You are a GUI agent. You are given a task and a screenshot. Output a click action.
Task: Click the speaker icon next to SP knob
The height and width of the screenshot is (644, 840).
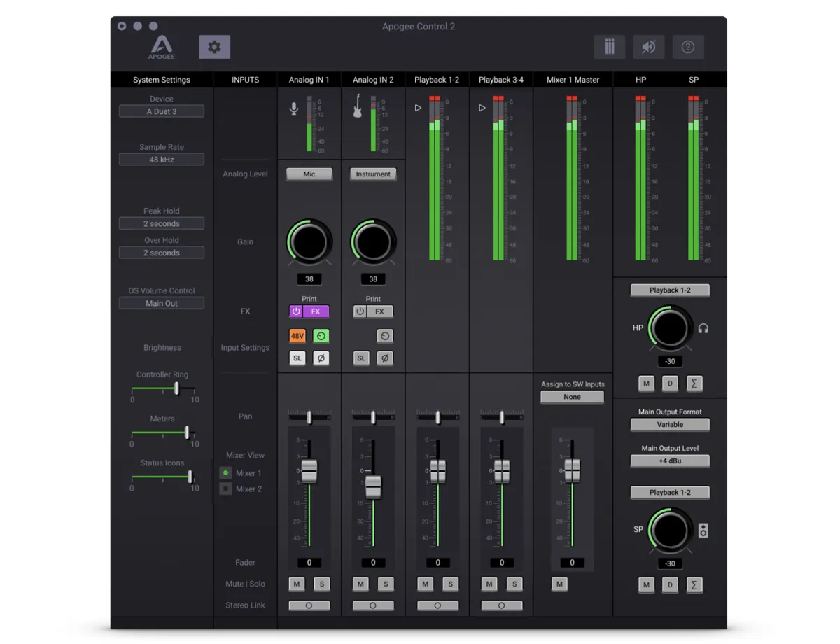[x=703, y=531]
